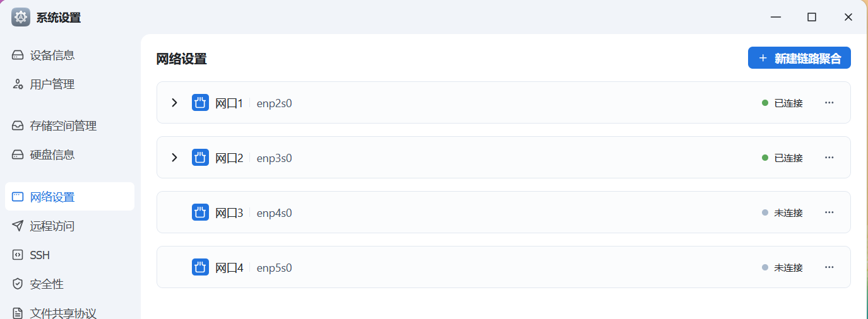
Task: Open more options for 网口1
Action: pos(829,103)
